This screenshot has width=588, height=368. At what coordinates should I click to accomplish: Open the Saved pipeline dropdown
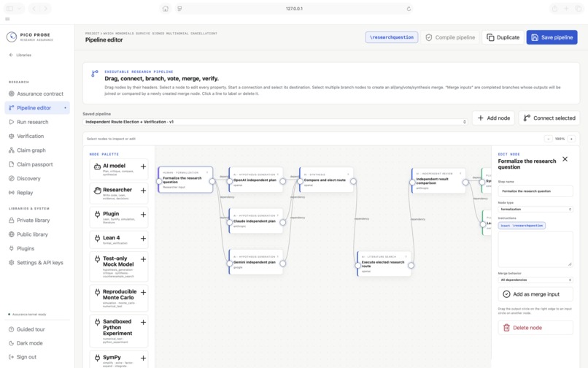pos(275,122)
